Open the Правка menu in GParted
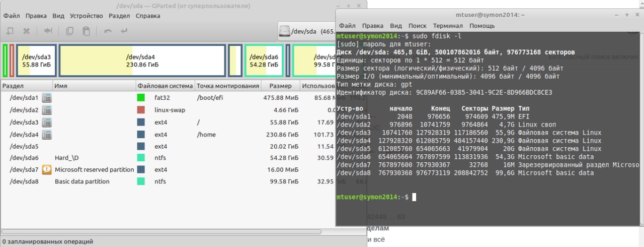Viewport: 644px width, 247px height. pyautogui.click(x=36, y=16)
